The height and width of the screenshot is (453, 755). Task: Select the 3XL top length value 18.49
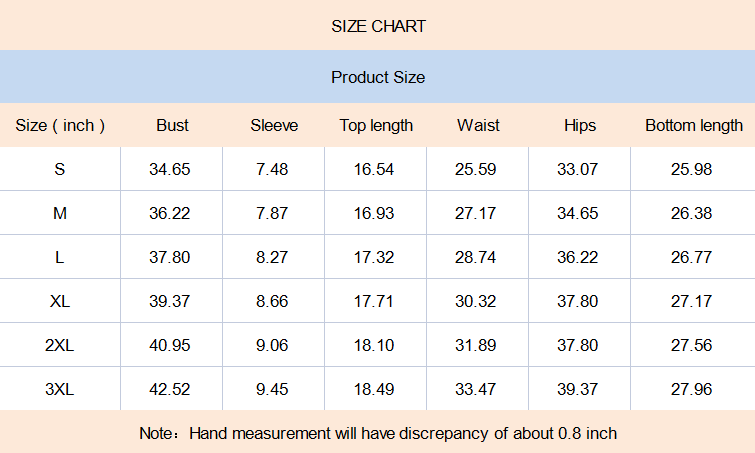tap(374, 389)
